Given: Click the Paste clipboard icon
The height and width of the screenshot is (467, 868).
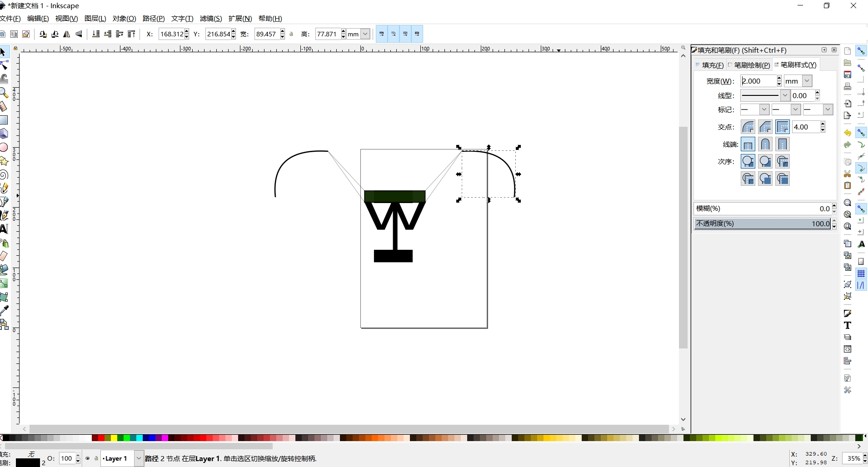Looking at the screenshot, I should pyautogui.click(x=848, y=185).
